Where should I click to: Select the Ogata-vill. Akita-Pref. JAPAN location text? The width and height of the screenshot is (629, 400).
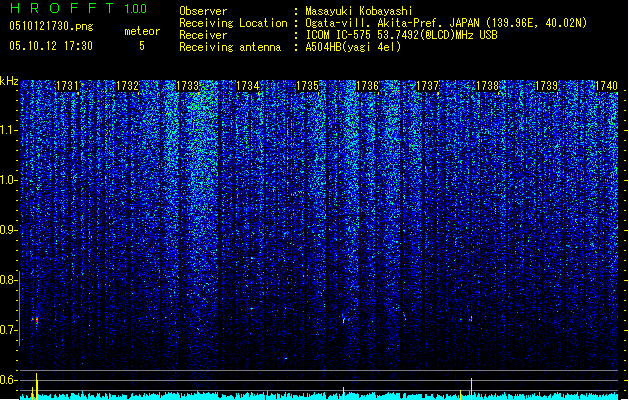446,23
